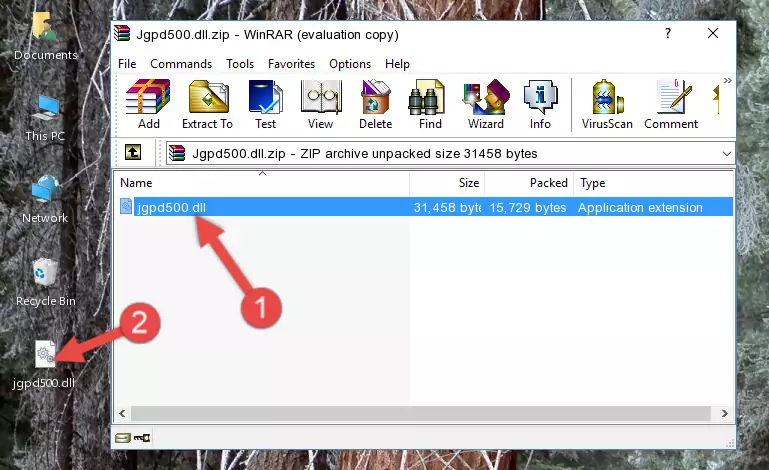The width and height of the screenshot is (769, 470).
Task: Close the WinRAR window
Action: click(x=713, y=33)
